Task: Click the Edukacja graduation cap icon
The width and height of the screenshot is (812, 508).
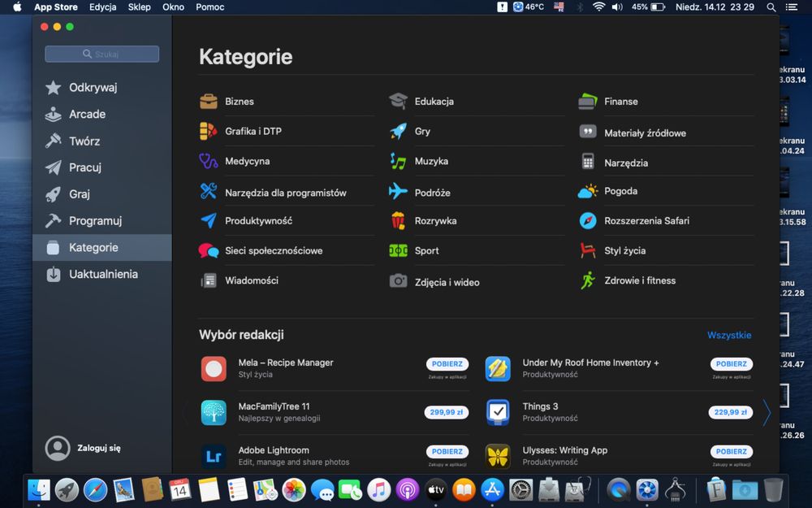Action: point(398,101)
